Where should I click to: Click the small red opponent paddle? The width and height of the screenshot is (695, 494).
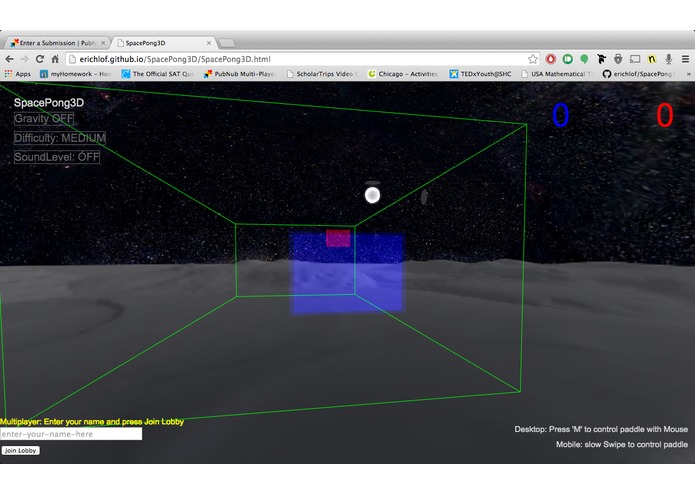[338, 238]
